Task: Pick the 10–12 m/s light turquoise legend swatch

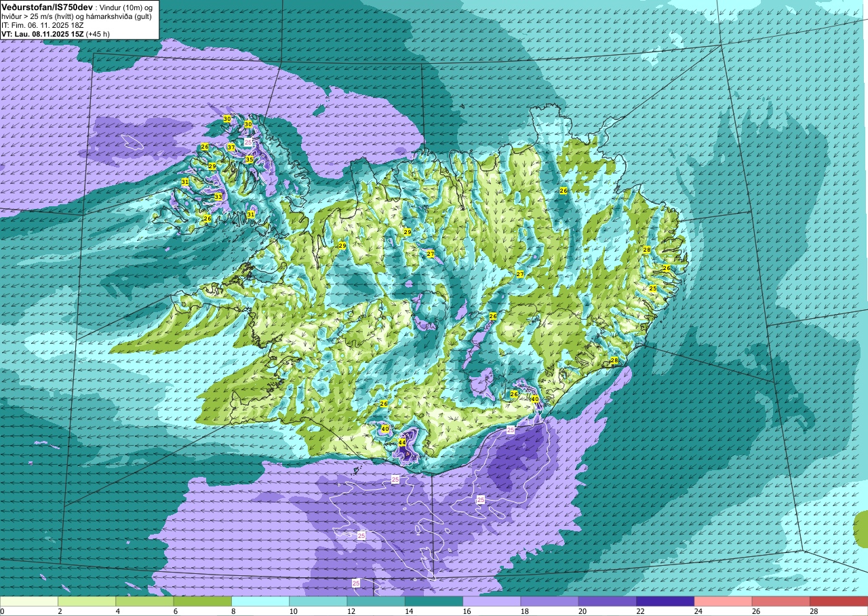Action: [318, 602]
